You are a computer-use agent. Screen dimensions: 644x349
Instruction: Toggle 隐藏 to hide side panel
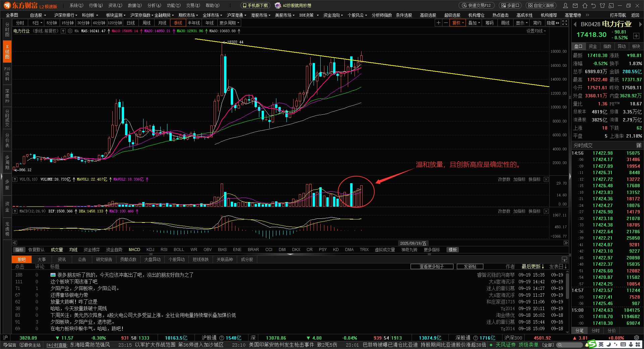553,23
